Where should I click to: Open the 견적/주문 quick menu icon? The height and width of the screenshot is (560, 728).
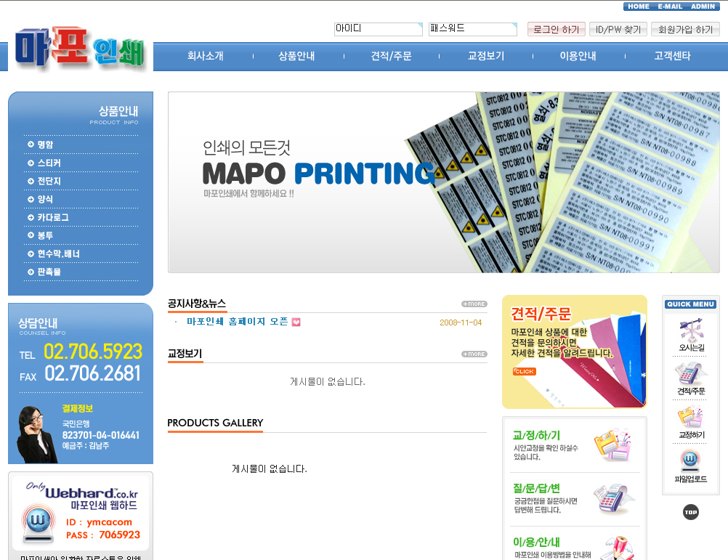point(692,378)
